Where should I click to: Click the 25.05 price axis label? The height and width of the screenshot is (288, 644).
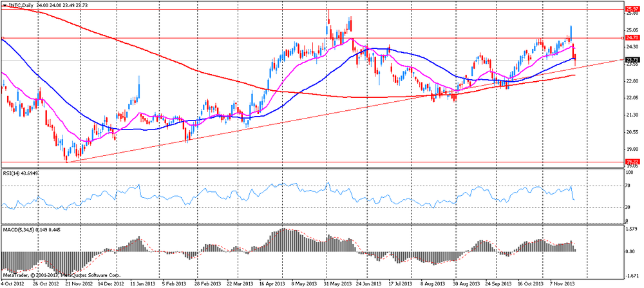coord(631,30)
